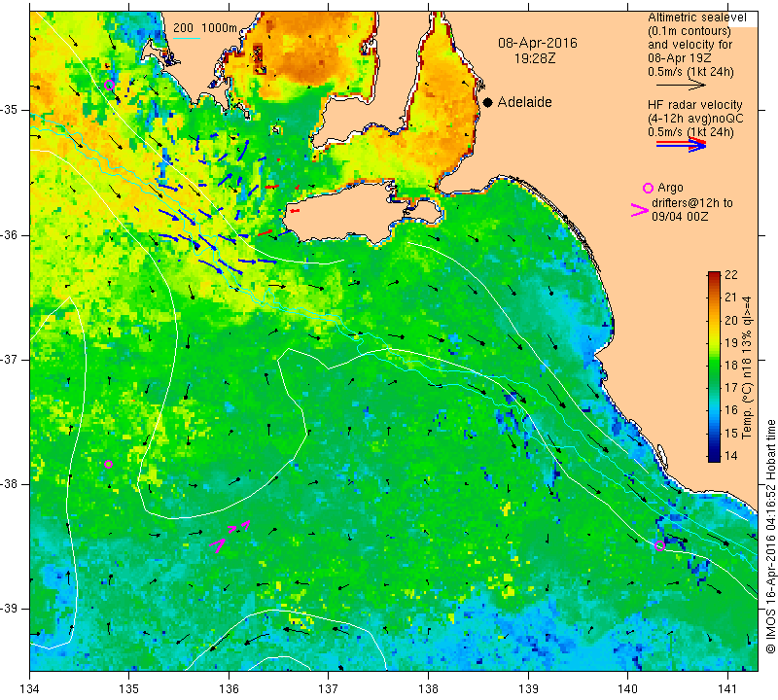Viewport: 778px width, 700px height.
Task: Click the latitude label -35
Action: pos(11,110)
